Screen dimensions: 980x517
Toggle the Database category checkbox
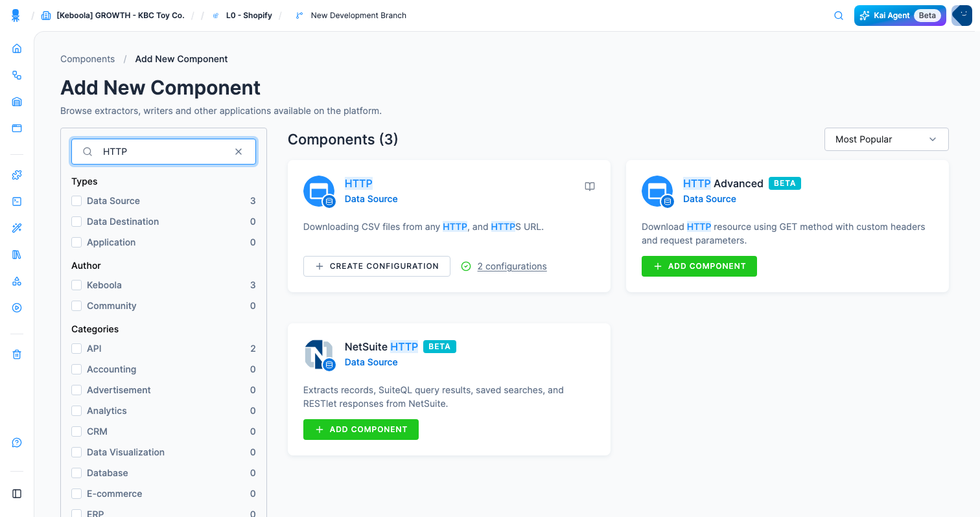pyautogui.click(x=76, y=473)
